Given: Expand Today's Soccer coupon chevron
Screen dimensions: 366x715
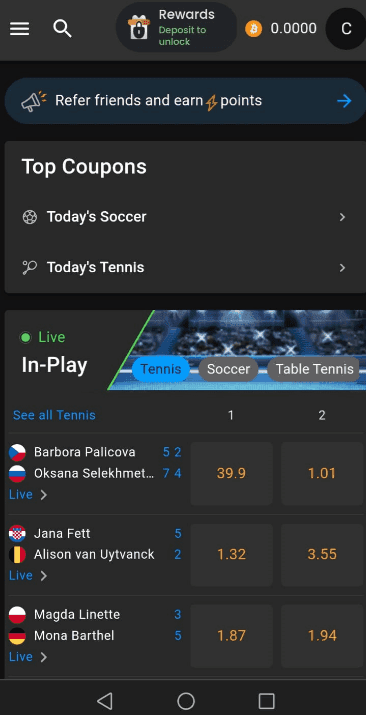Looking at the screenshot, I should (x=342, y=217).
